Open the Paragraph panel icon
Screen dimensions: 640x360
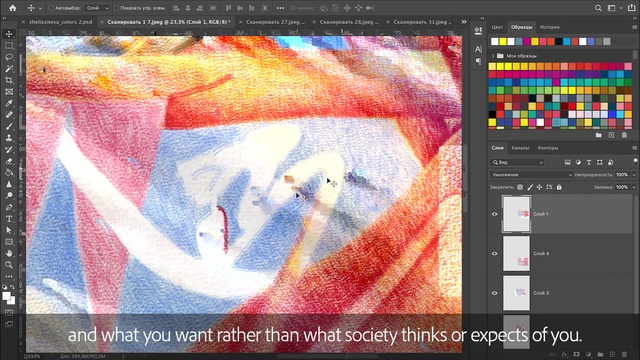[x=478, y=61]
